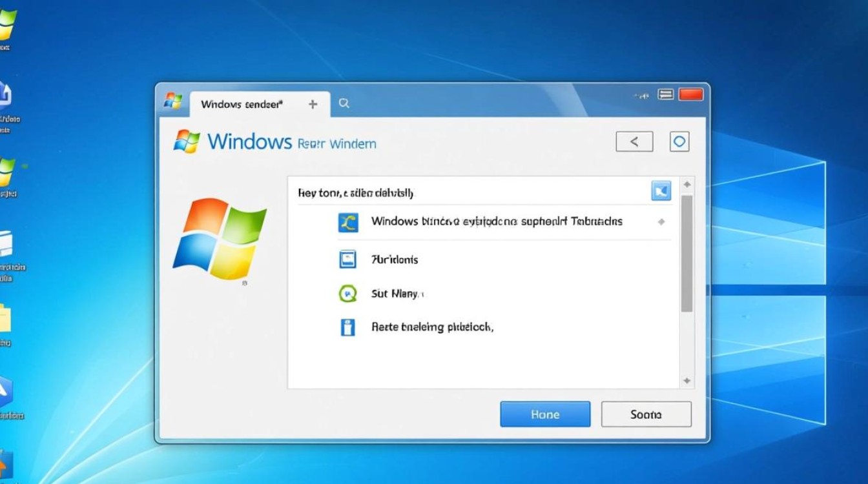This screenshot has width=868, height=484.
Task: Click the gray scrollbar thumb in list
Action: 687,252
